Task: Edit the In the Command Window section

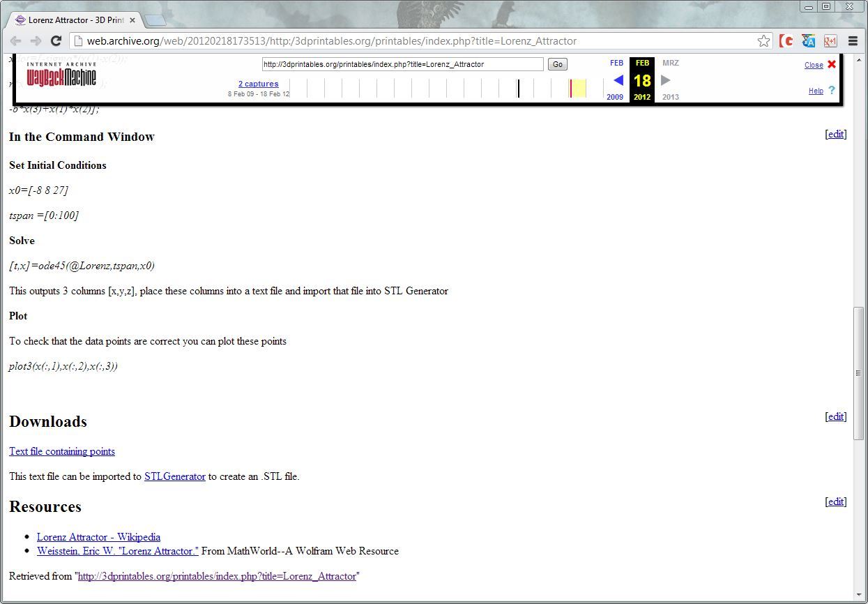Action: 836,134
